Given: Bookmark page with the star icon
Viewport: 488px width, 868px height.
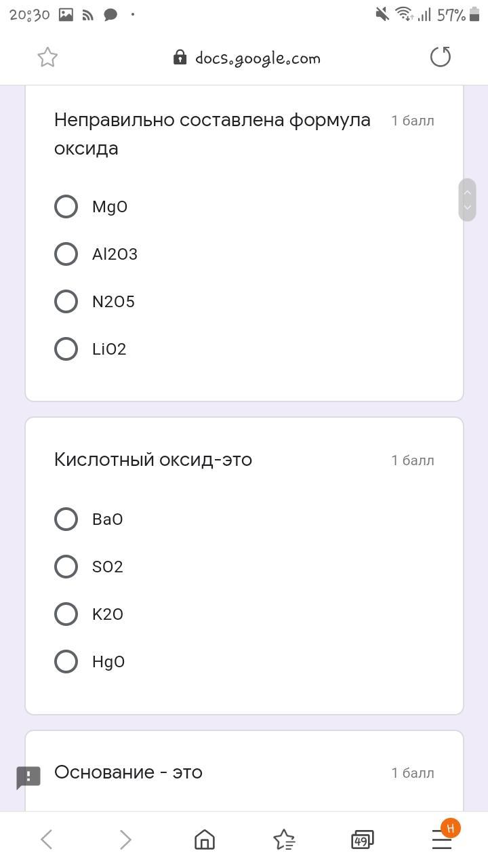Looking at the screenshot, I should [x=47, y=58].
